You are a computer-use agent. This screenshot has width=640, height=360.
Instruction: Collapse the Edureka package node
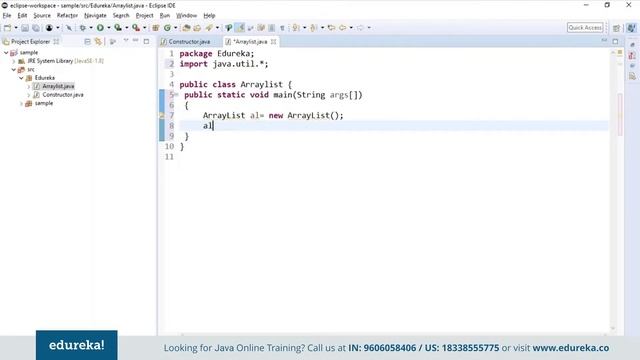tap(21, 78)
